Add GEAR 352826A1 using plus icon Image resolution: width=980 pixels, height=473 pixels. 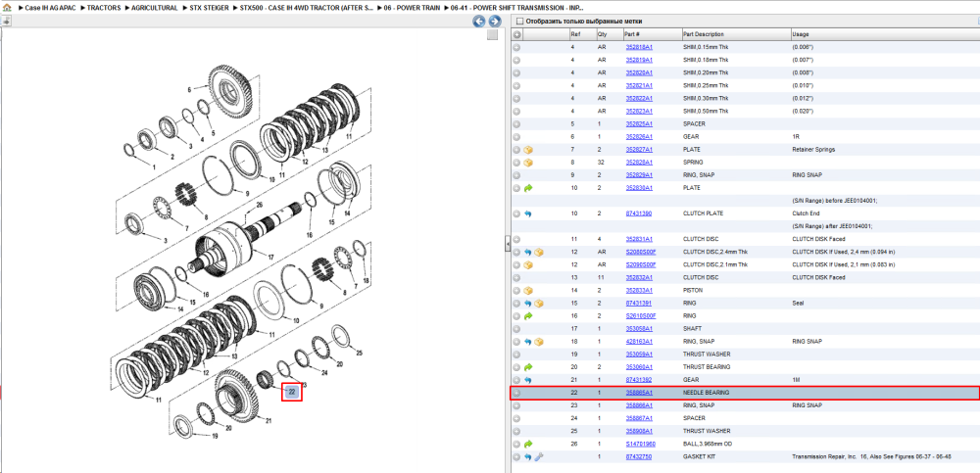pyautogui.click(x=516, y=137)
